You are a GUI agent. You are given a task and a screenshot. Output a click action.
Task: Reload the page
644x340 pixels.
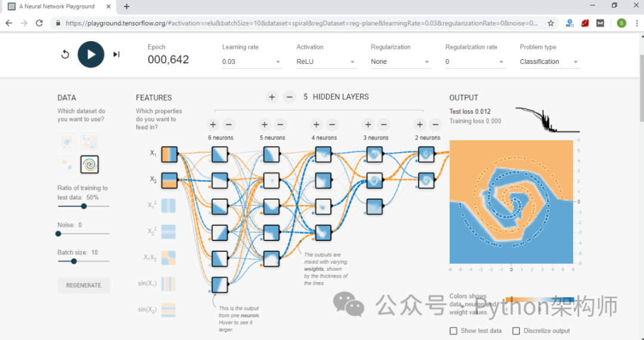click(x=39, y=23)
